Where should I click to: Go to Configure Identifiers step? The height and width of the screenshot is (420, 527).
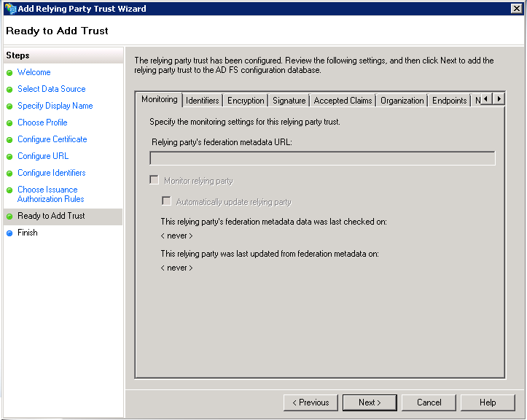[52, 173]
